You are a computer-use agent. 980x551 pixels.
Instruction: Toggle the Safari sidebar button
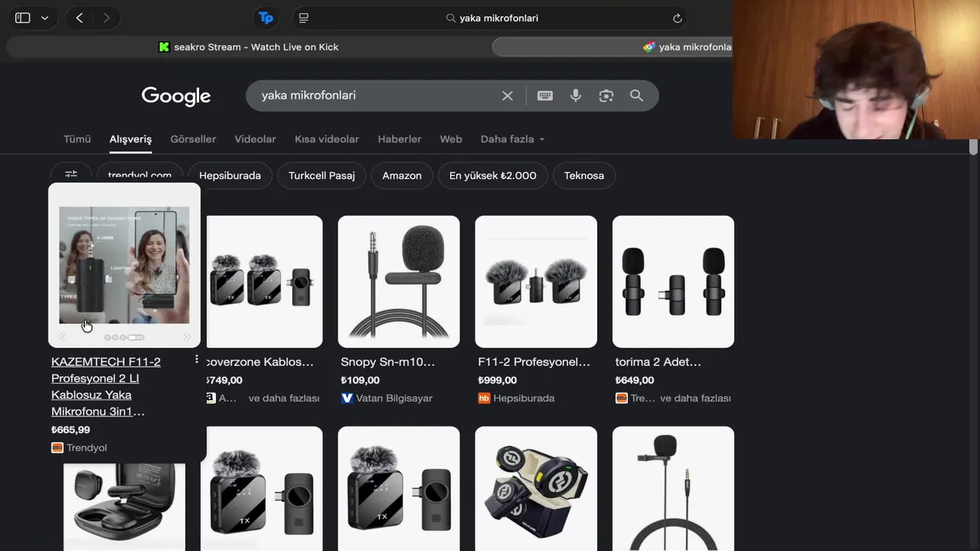[x=23, y=18]
